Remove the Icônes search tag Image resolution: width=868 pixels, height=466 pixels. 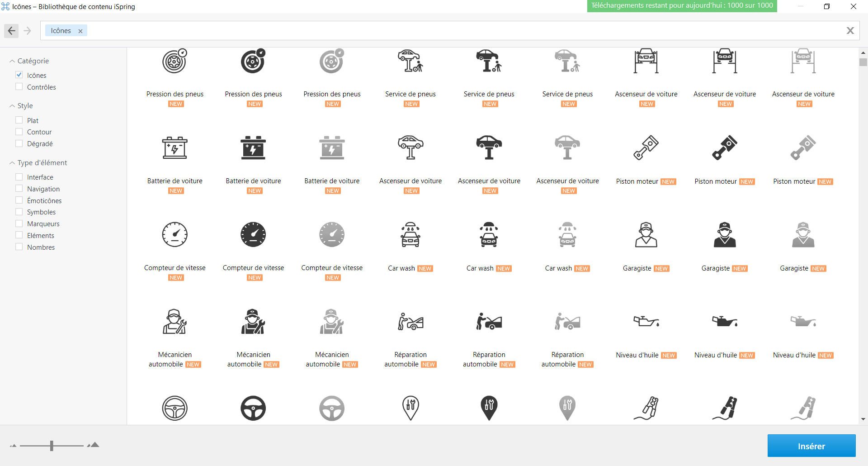[80, 31]
